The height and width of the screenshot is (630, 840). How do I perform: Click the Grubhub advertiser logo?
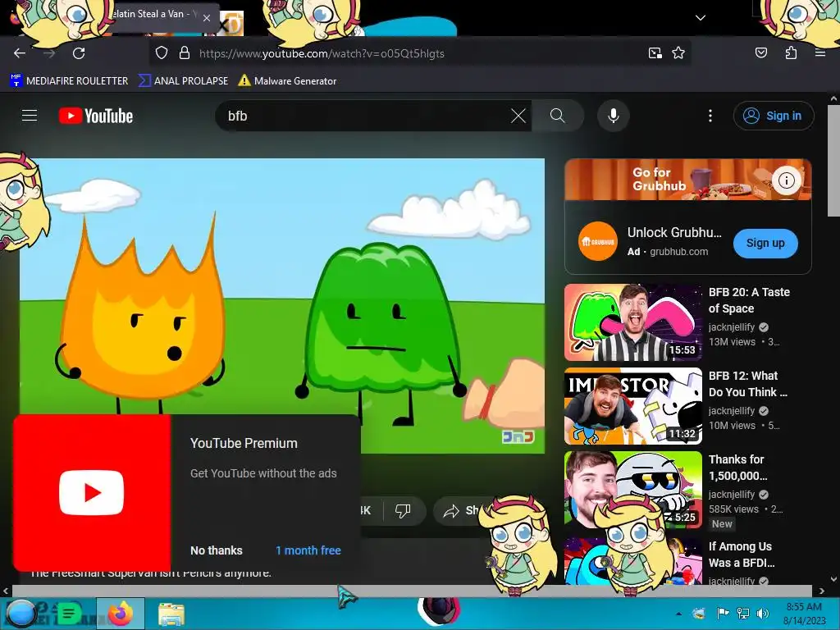598,242
